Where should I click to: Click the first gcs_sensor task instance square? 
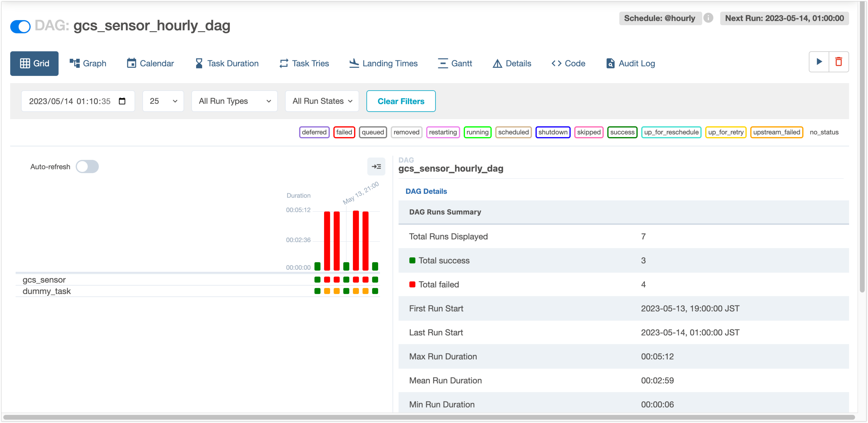317,280
